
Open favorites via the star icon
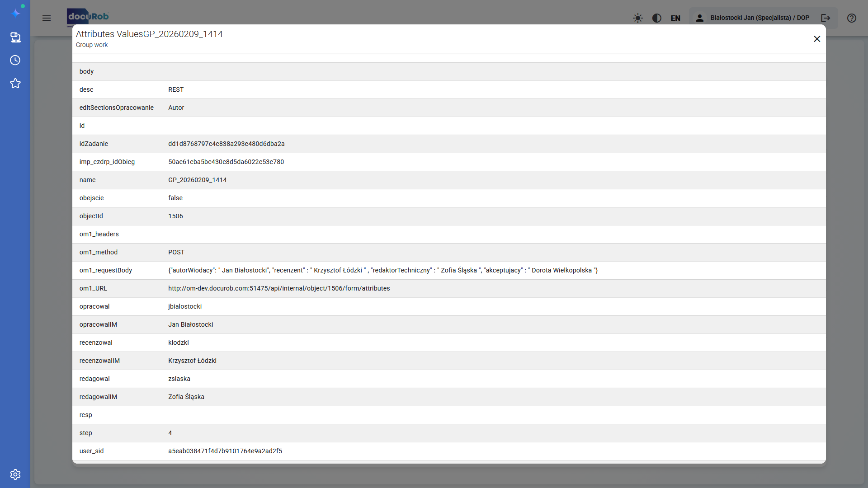click(x=15, y=83)
